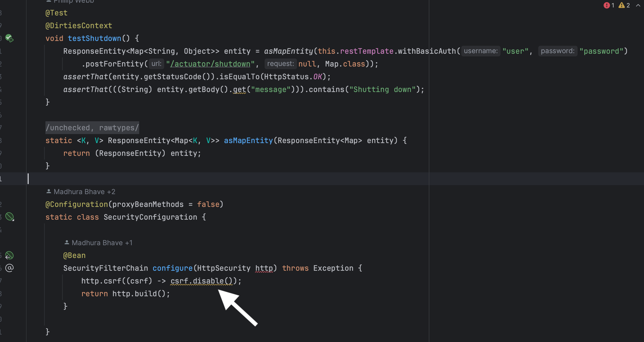Click the red error indicator icon

point(607,5)
